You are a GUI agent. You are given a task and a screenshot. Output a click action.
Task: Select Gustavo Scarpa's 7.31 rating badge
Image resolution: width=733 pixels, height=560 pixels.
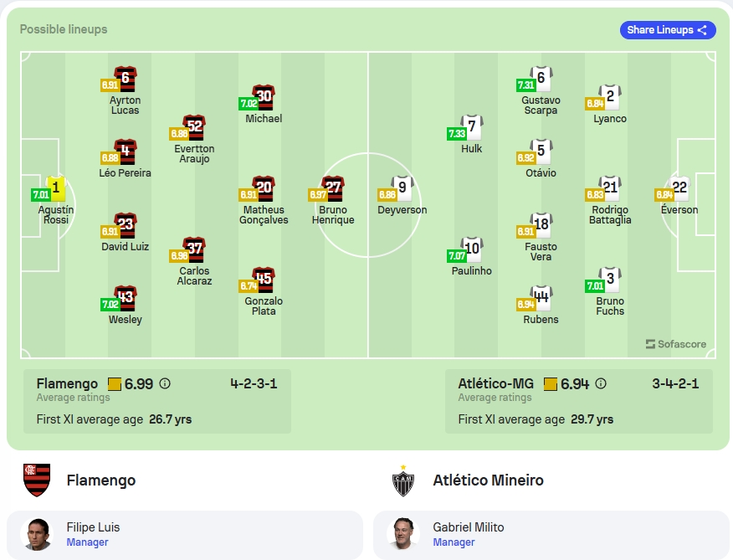526,85
